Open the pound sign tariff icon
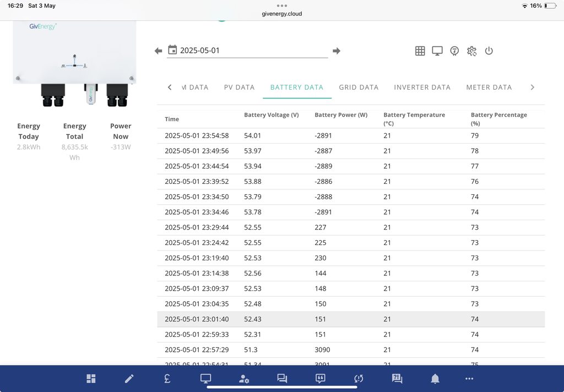 click(x=167, y=378)
